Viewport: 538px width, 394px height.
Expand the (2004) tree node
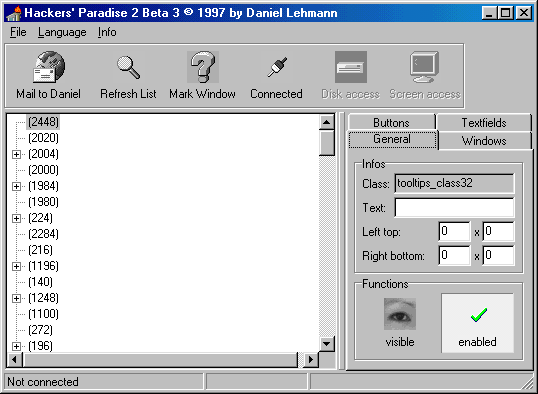16,154
